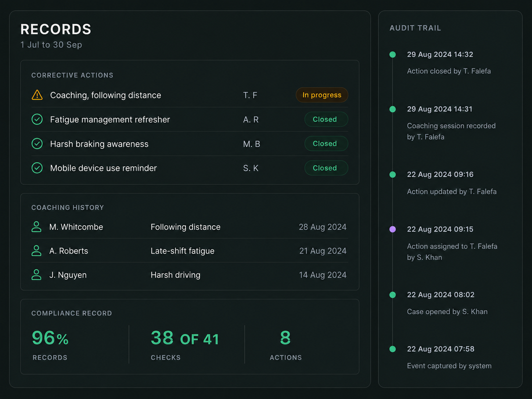Select the 29 Aug 2024 14:32 audit marker

392,55
